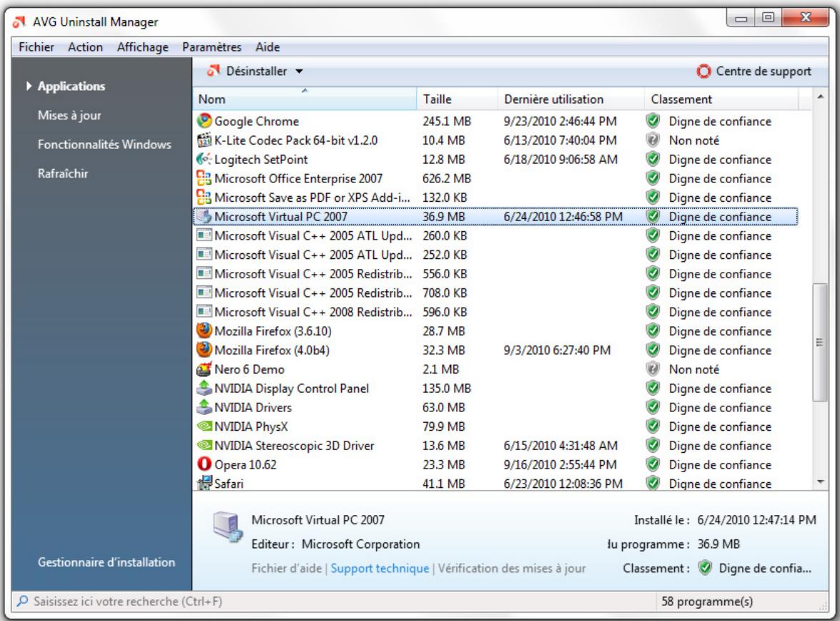Image resolution: width=840 pixels, height=621 pixels.
Task: Open Gestionnaire d'installation
Action: pos(106,562)
